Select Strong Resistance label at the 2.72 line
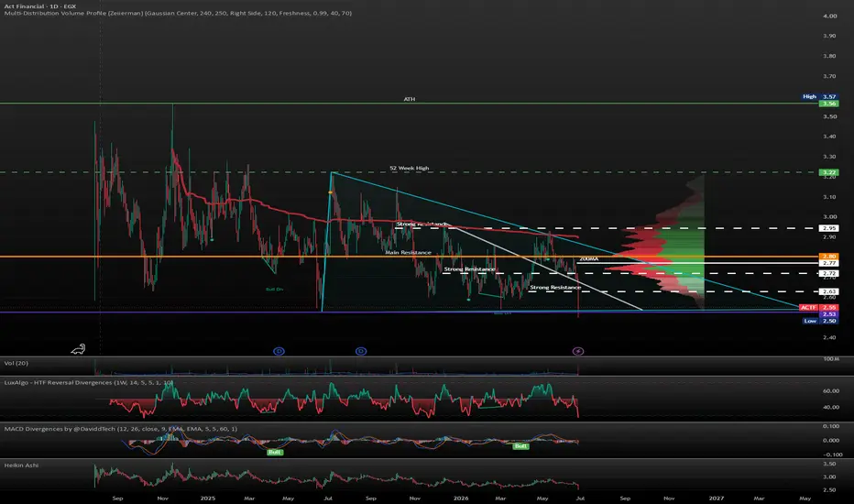Screen dimensions: 854x504 (x=469, y=269)
